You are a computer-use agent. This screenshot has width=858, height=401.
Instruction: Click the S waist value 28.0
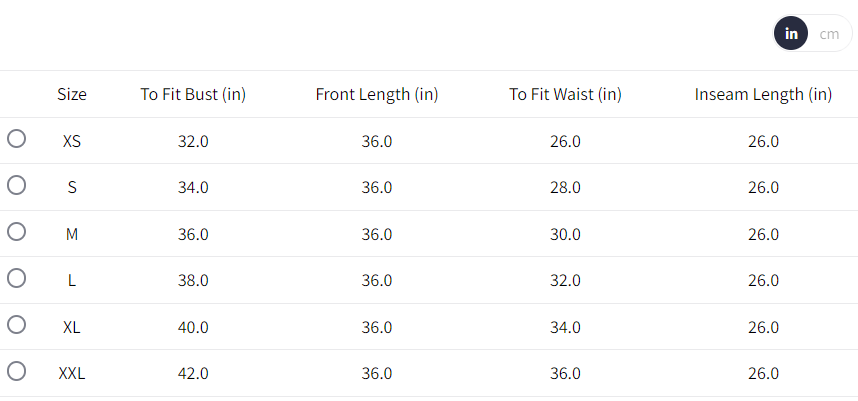pos(565,188)
